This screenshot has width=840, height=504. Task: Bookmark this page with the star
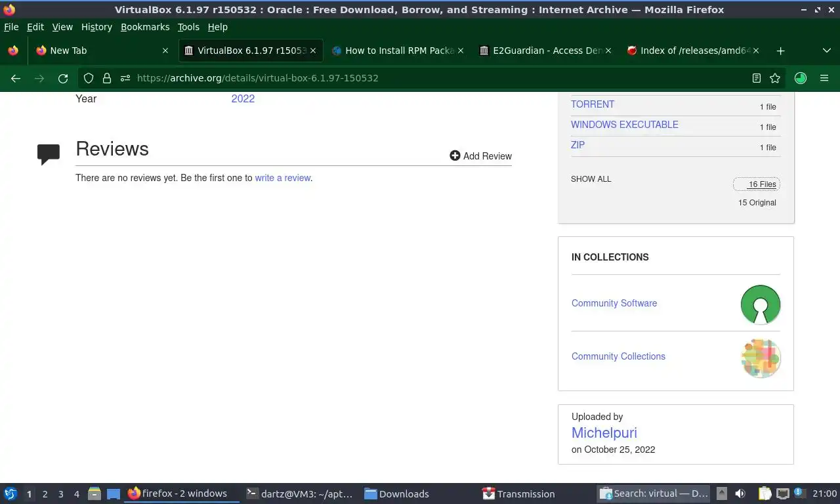[775, 78]
